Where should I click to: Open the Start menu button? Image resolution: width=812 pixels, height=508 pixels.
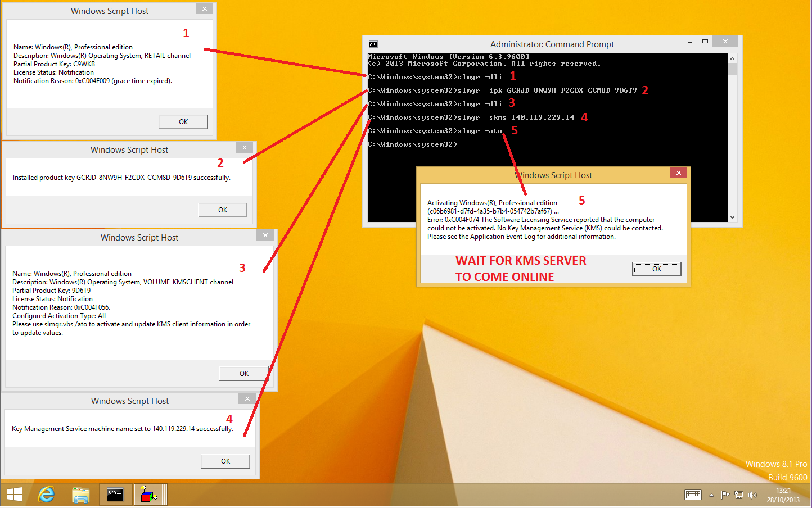[x=14, y=495]
